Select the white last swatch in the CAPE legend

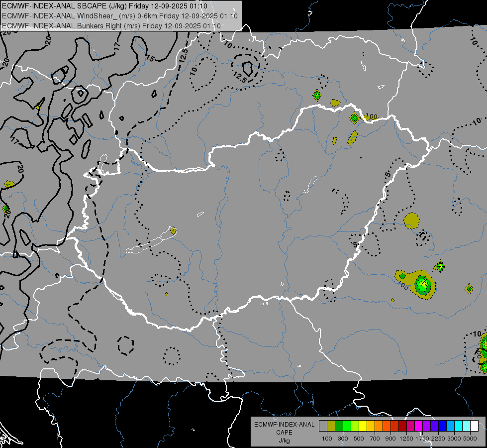[x=475, y=426]
